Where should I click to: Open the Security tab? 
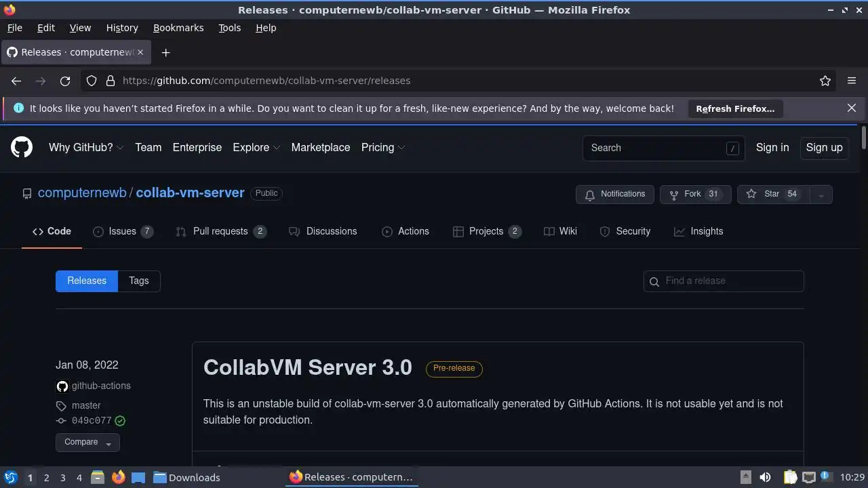coord(625,232)
